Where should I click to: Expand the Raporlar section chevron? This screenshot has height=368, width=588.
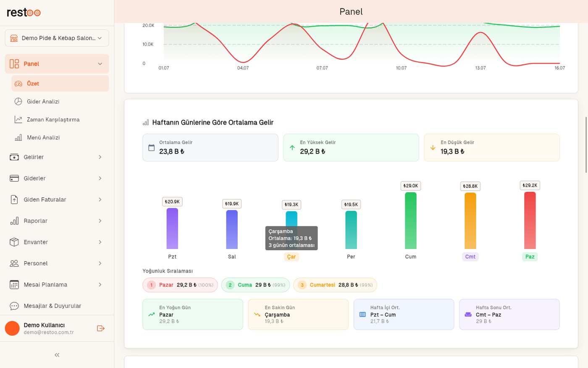coord(100,221)
